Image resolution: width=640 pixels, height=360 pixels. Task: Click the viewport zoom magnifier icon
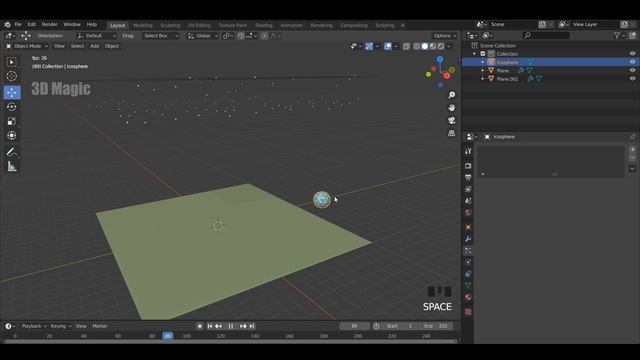click(451, 95)
